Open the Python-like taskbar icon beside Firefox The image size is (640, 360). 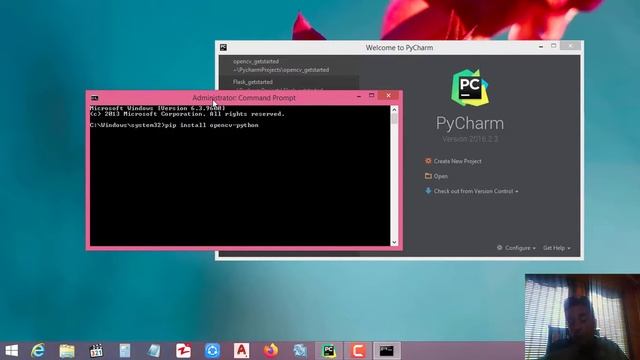300,351
